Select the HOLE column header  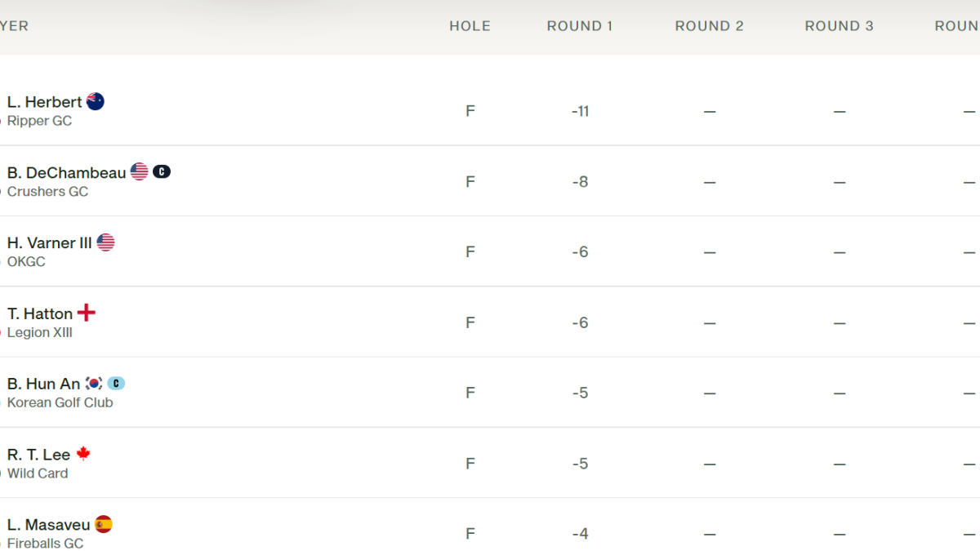(x=470, y=26)
